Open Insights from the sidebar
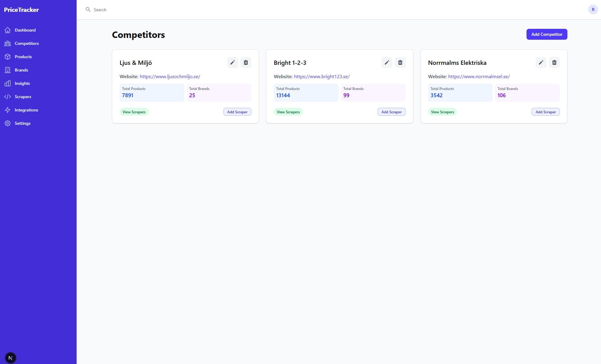Screen dimensions: 601x364 (22, 83)
